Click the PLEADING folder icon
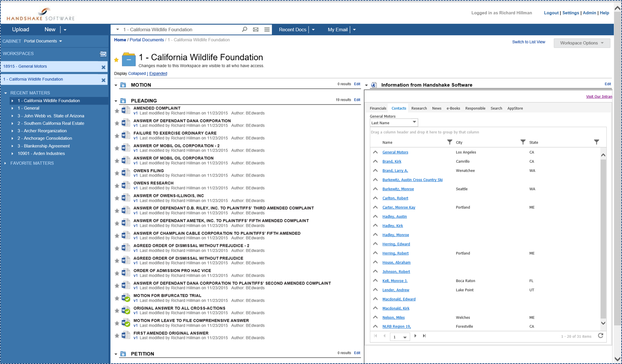622x364 pixels. click(x=123, y=101)
